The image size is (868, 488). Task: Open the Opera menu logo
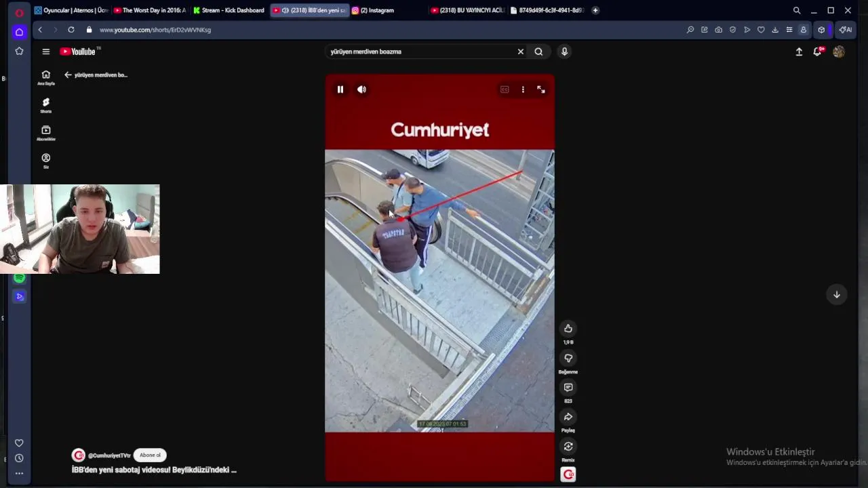tap(19, 12)
